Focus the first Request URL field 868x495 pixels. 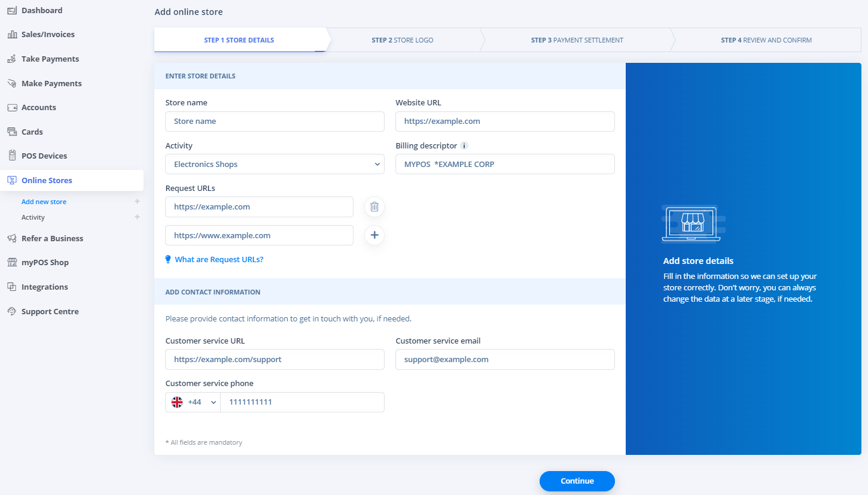coord(259,207)
